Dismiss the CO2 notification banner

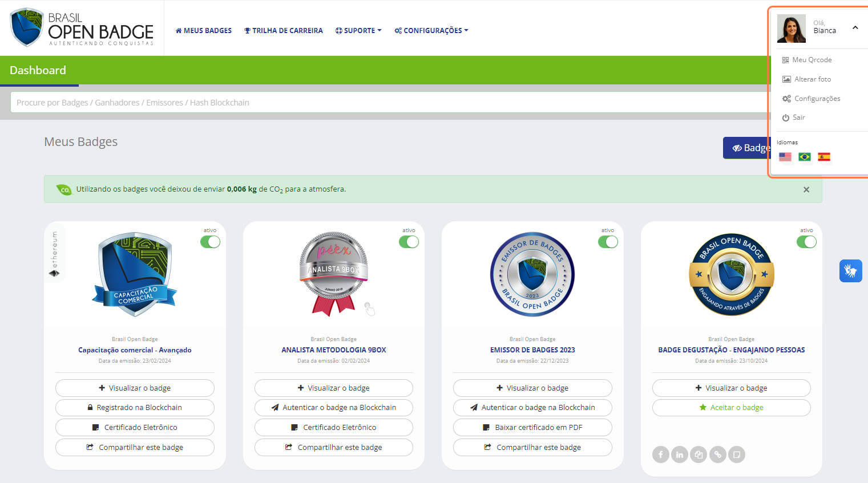(806, 189)
